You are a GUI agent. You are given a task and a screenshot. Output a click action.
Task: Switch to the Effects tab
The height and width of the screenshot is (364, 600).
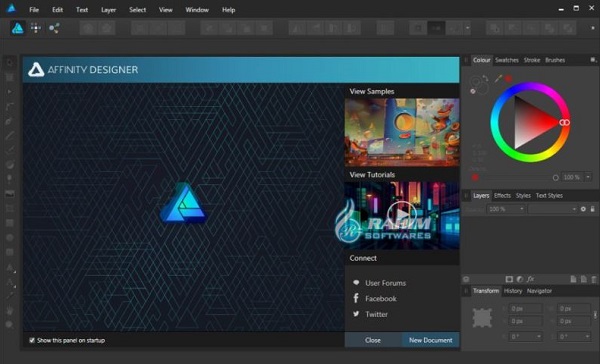coord(502,196)
